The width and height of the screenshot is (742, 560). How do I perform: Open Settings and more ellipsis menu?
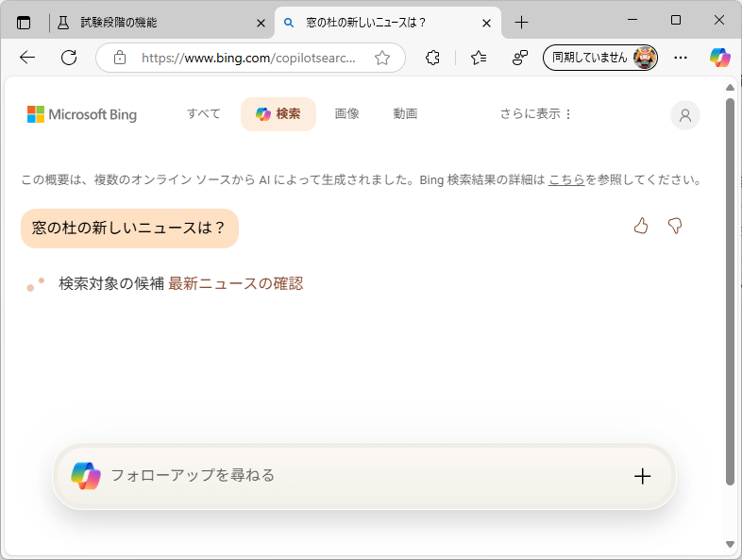pos(681,58)
